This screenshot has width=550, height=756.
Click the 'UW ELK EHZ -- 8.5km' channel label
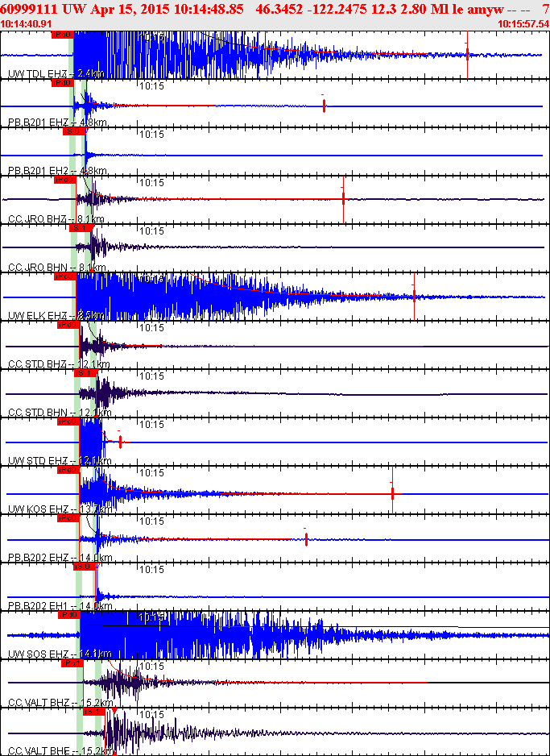tap(56, 316)
